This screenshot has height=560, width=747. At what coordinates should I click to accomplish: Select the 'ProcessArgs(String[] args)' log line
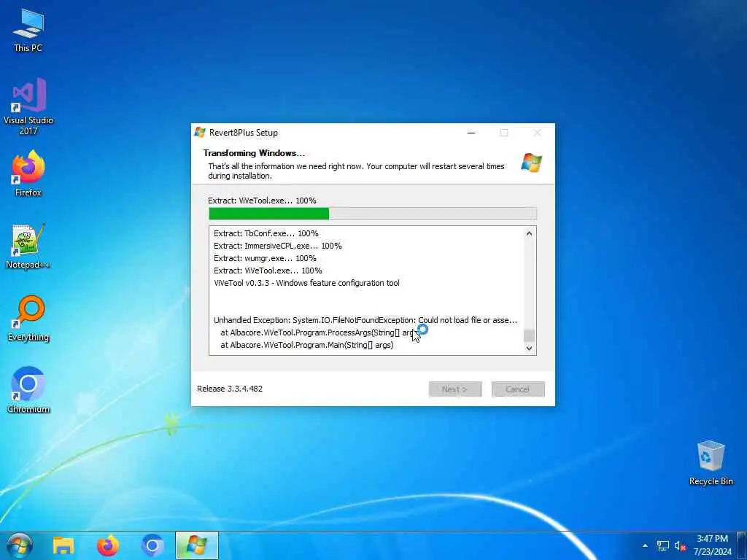(317, 332)
